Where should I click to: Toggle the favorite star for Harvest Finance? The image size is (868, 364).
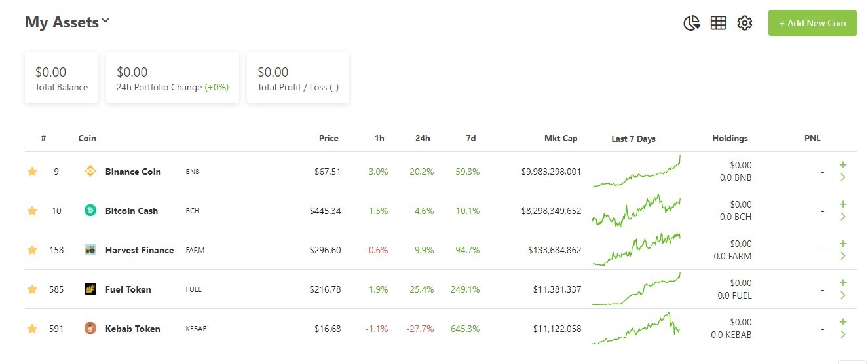coord(32,250)
